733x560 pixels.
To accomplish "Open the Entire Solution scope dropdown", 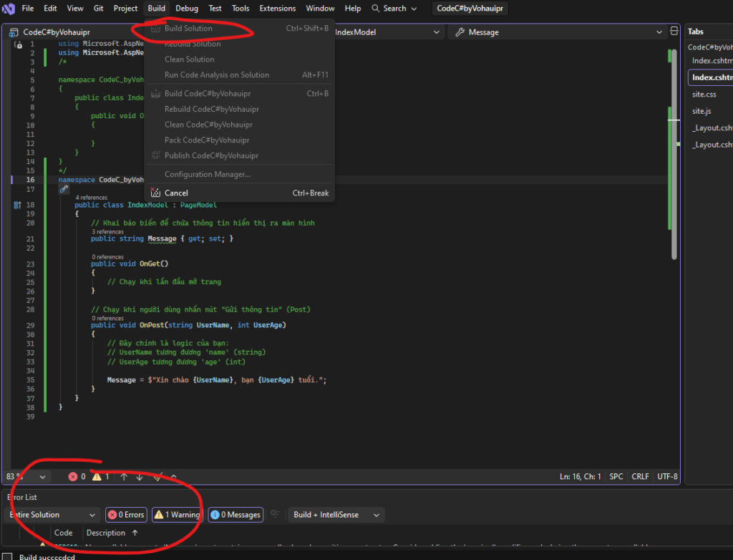I will pos(52,514).
